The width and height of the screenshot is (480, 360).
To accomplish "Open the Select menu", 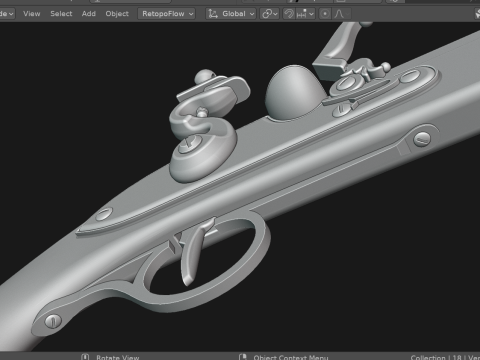I will point(61,14).
